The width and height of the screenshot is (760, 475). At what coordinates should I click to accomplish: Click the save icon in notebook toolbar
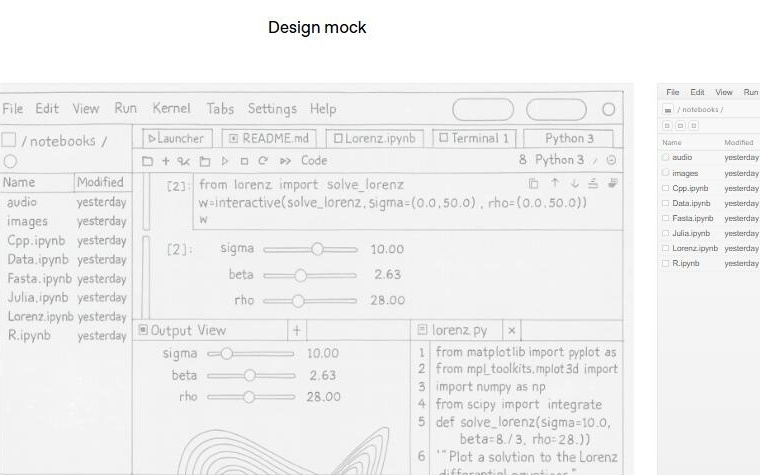(x=148, y=161)
